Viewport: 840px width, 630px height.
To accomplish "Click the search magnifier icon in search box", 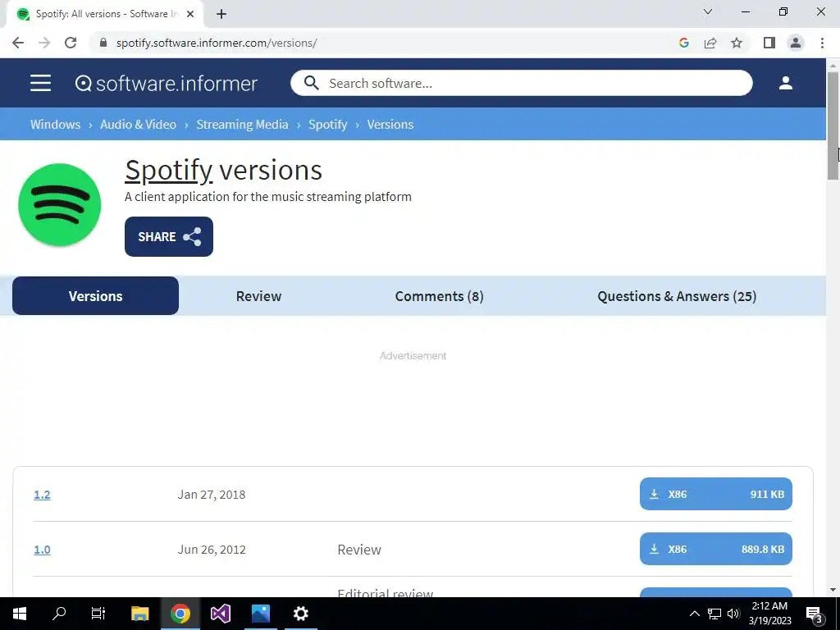I will coord(311,83).
